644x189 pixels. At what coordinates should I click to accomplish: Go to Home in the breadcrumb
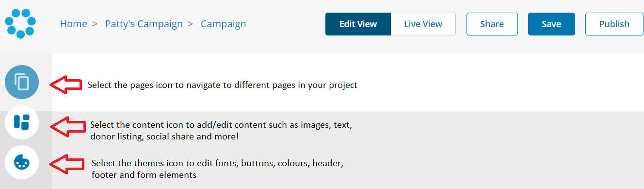click(x=74, y=24)
